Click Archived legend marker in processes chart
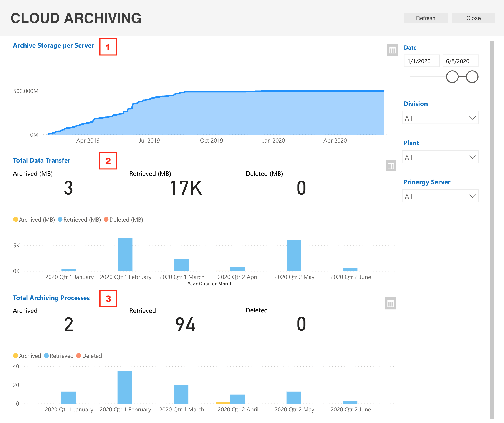The image size is (504, 423). (16, 355)
